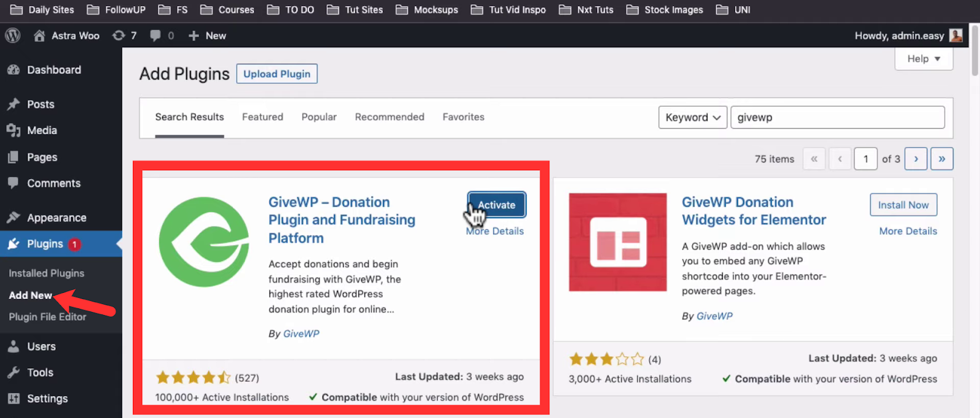The height and width of the screenshot is (418, 980).
Task: Open the TO DO bookmark folder
Action: pyautogui.click(x=291, y=10)
